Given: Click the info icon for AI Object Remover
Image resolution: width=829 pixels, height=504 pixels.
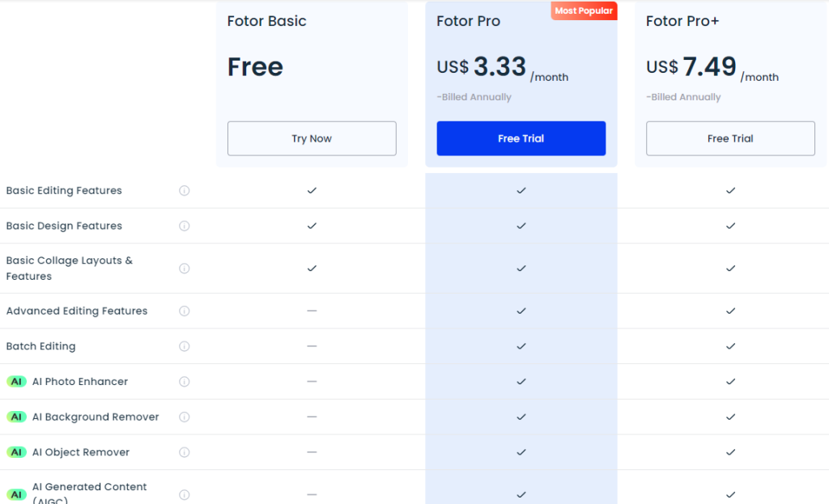Looking at the screenshot, I should click(x=184, y=452).
